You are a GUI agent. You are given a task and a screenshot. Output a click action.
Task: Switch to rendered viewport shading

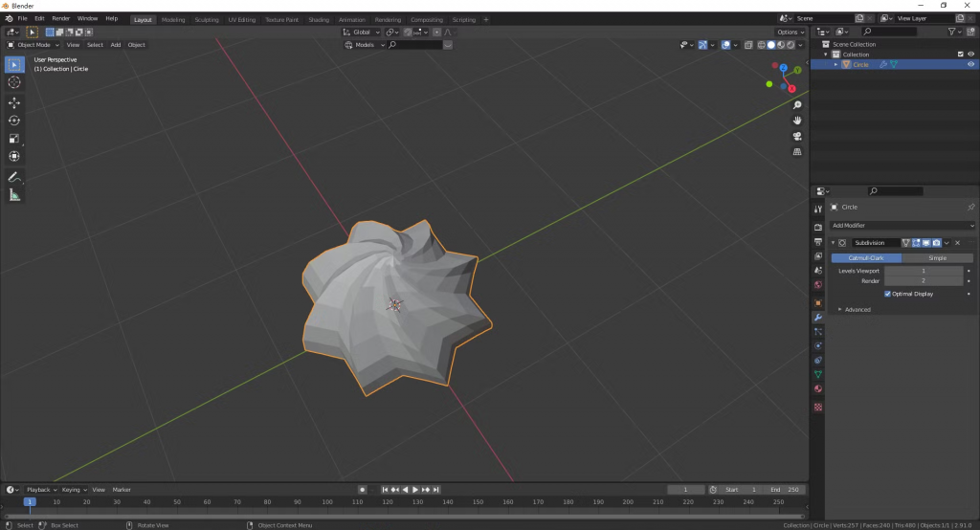[x=791, y=45]
